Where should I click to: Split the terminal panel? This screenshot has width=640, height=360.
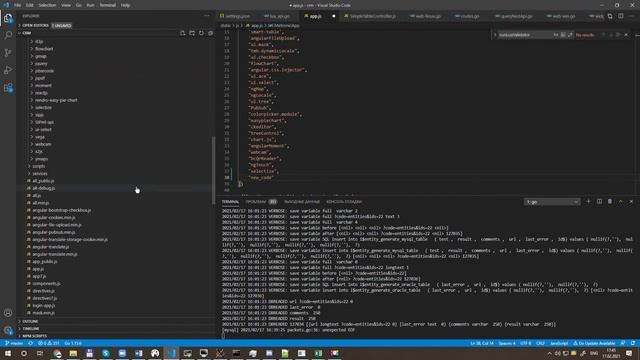(x=599, y=202)
